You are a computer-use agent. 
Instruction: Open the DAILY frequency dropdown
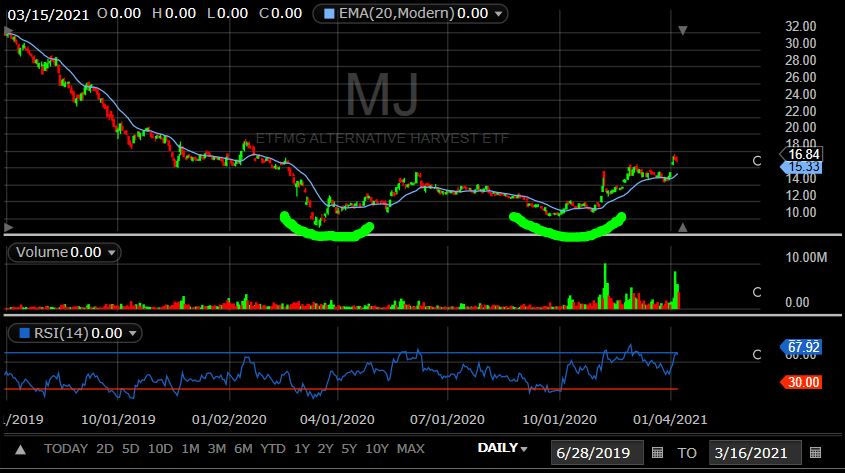click(502, 448)
